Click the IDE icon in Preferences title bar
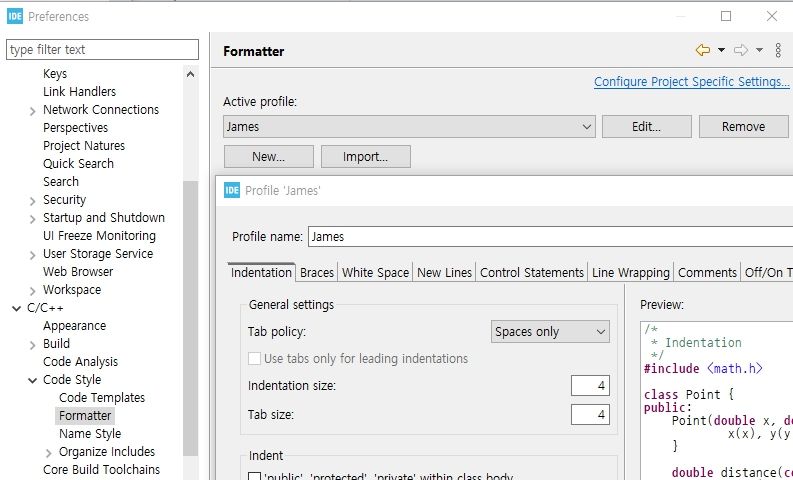793x480 pixels. [15, 16]
